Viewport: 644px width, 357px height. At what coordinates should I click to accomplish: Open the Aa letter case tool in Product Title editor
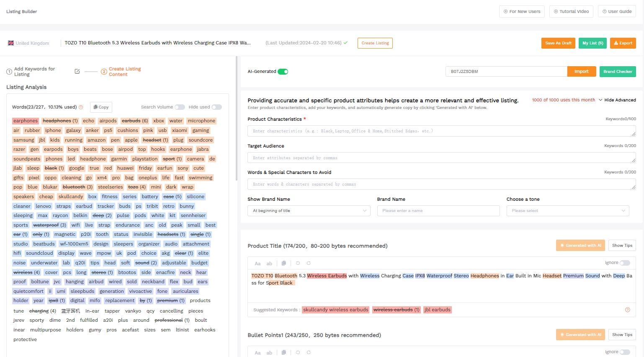click(x=258, y=263)
